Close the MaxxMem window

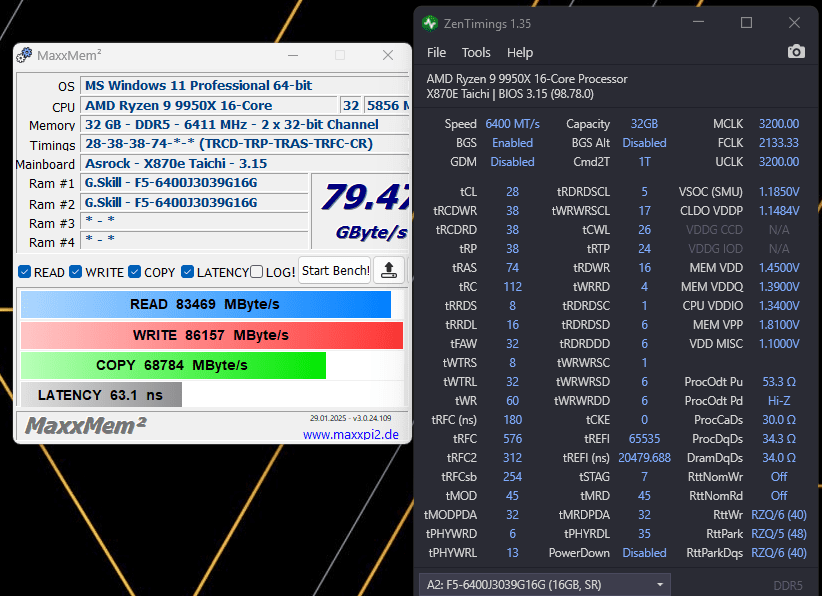tap(388, 55)
